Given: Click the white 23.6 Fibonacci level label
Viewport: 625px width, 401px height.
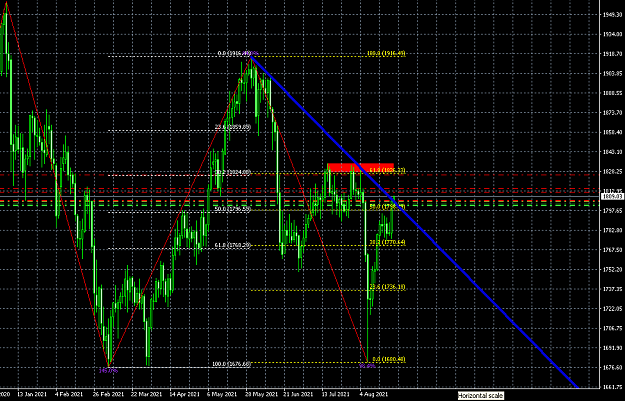Looking at the screenshot, I should (x=233, y=127).
